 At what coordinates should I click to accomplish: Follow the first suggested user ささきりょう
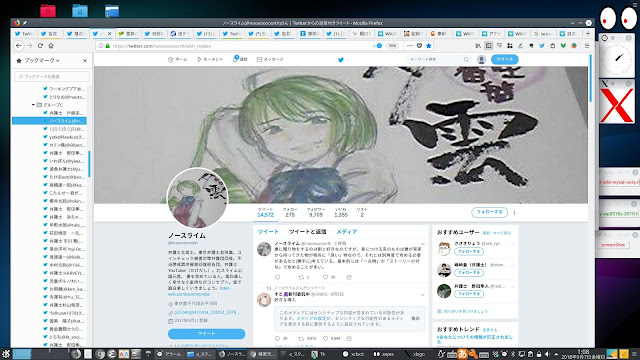click(469, 251)
